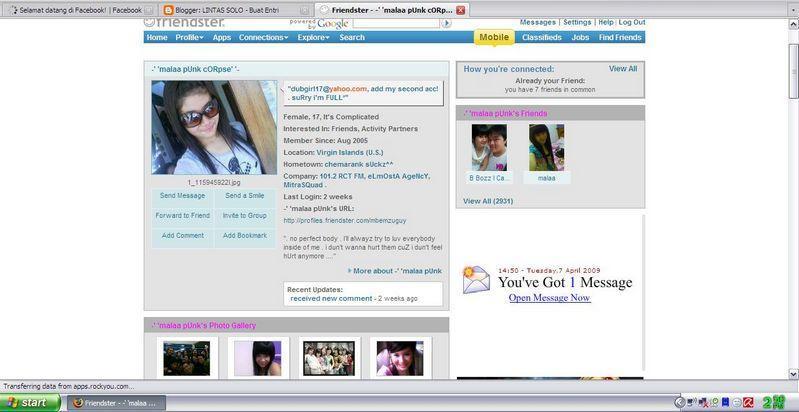Open second gallery photo with purple background
The image size is (799, 412).
tap(257, 359)
